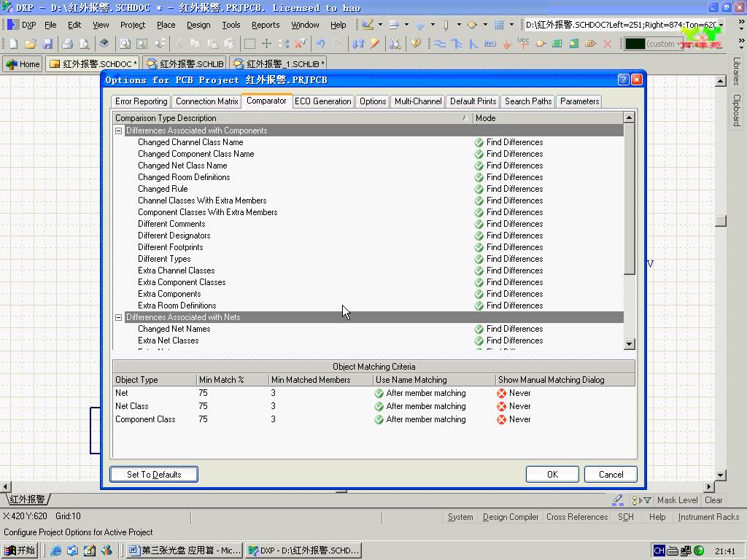Click the dialog's question-mark help button

click(623, 79)
